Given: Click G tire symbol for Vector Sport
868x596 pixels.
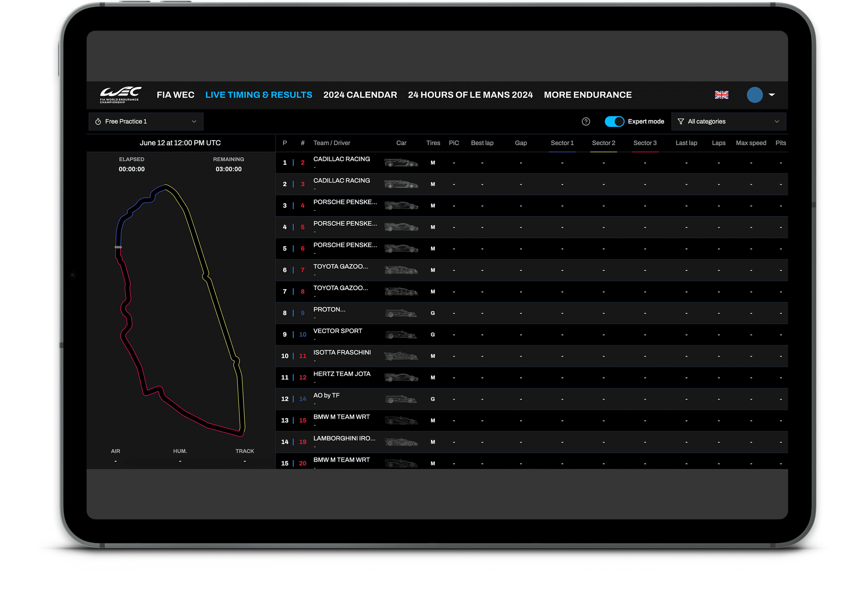Looking at the screenshot, I should pyautogui.click(x=432, y=334).
